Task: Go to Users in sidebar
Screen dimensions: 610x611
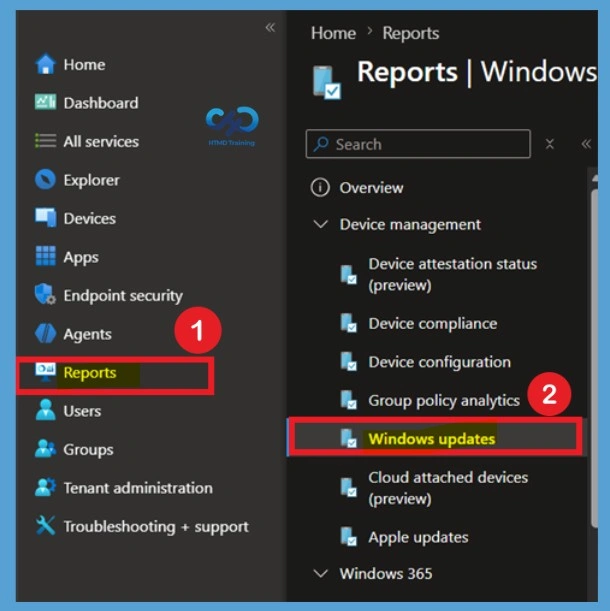Action: (x=82, y=411)
